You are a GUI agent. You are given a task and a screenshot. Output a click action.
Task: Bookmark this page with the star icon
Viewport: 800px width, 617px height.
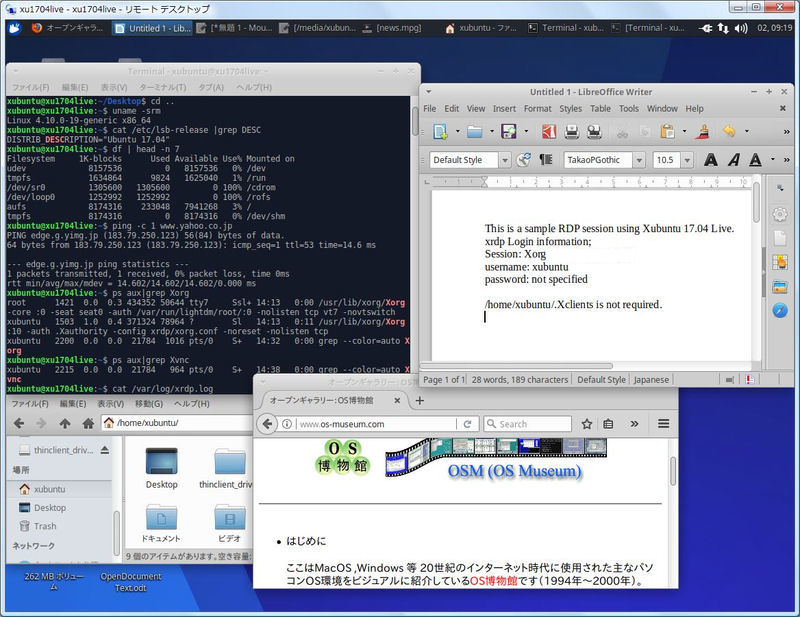coord(587,424)
